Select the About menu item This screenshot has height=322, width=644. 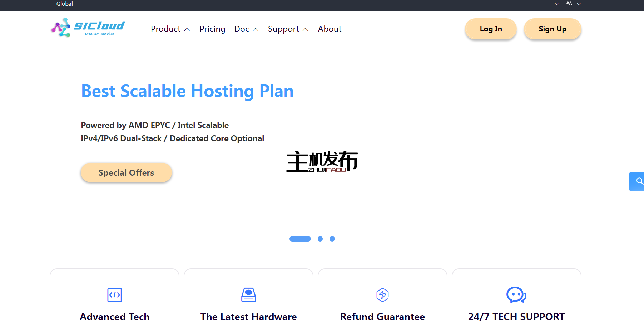pyautogui.click(x=329, y=29)
